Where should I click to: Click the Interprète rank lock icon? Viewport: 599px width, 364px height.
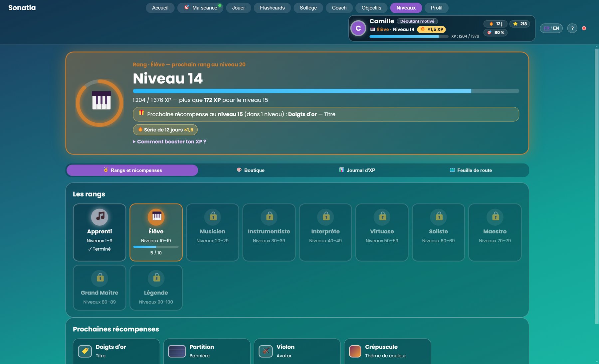tap(326, 217)
